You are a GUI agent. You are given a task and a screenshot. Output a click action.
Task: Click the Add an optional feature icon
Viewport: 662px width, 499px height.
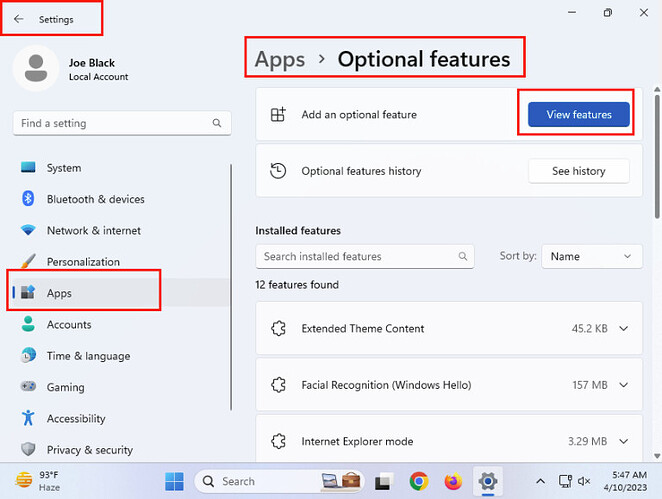coord(278,114)
